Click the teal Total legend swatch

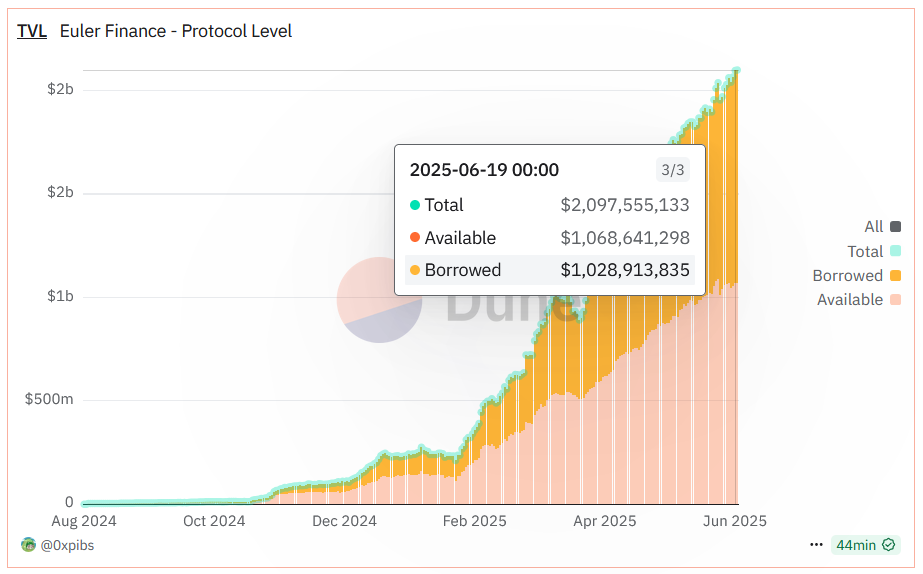[x=895, y=251]
